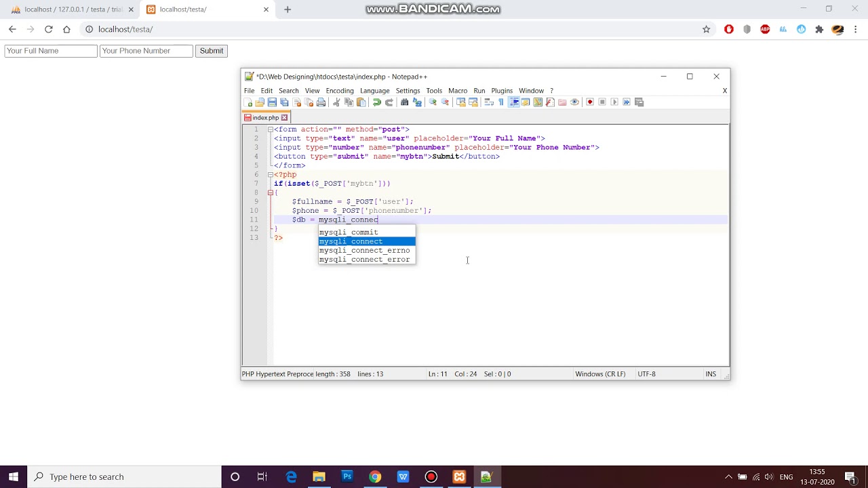
Task: Pick mysqli_connect_error from autocomplete
Action: pos(366,260)
